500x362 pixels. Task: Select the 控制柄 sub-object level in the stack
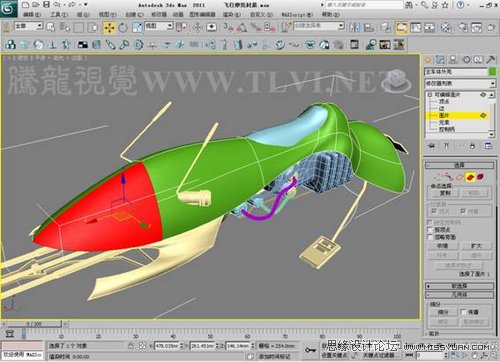pos(447,129)
